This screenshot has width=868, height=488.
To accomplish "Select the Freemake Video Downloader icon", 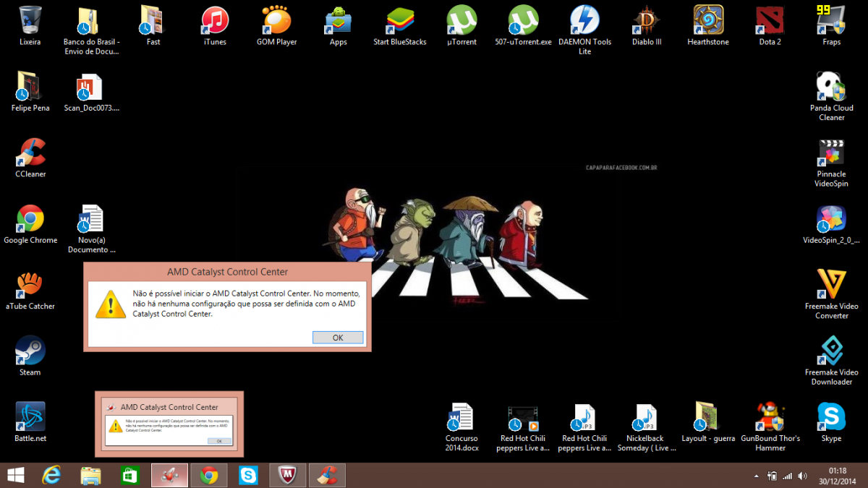I will pyautogui.click(x=832, y=360).
